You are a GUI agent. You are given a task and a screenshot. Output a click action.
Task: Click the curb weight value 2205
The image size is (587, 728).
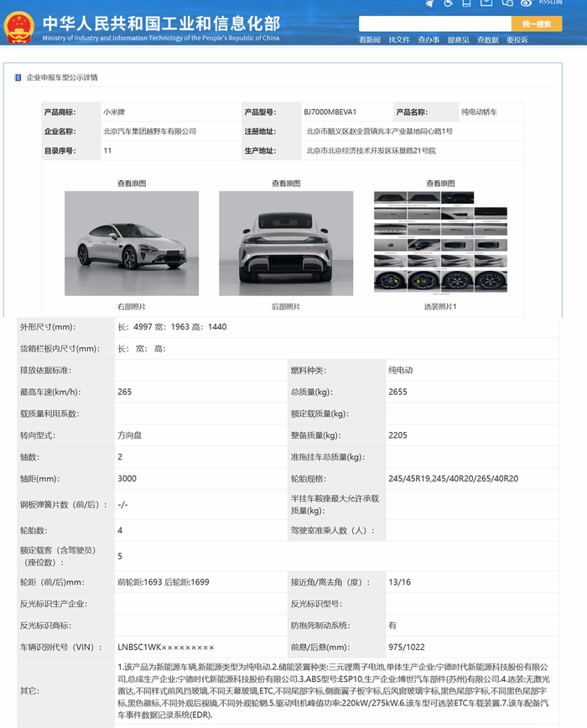(x=397, y=435)
